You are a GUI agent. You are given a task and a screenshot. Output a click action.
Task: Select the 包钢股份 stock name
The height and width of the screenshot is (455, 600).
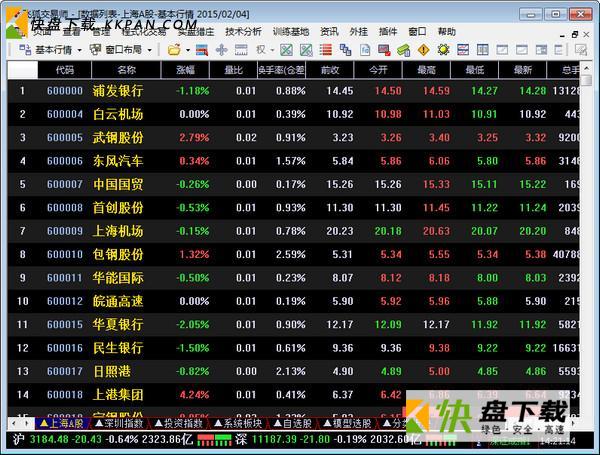118,254
